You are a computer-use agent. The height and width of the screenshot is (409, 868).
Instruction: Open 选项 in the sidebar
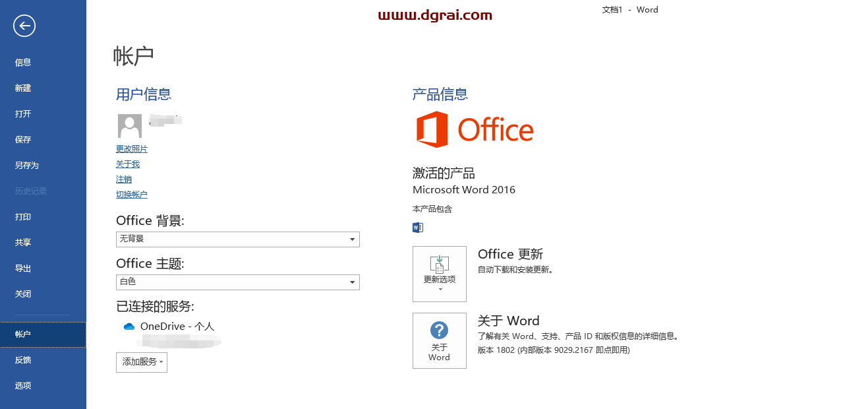(43, 386)
